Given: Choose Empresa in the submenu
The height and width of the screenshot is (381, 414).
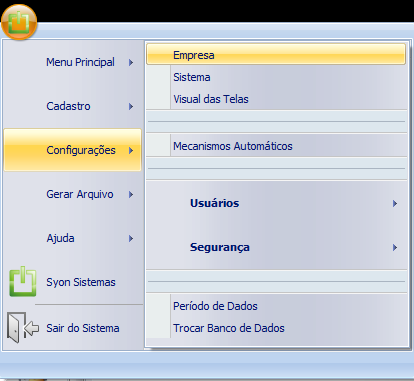Looking at the screenshot, I should [276, 54].
